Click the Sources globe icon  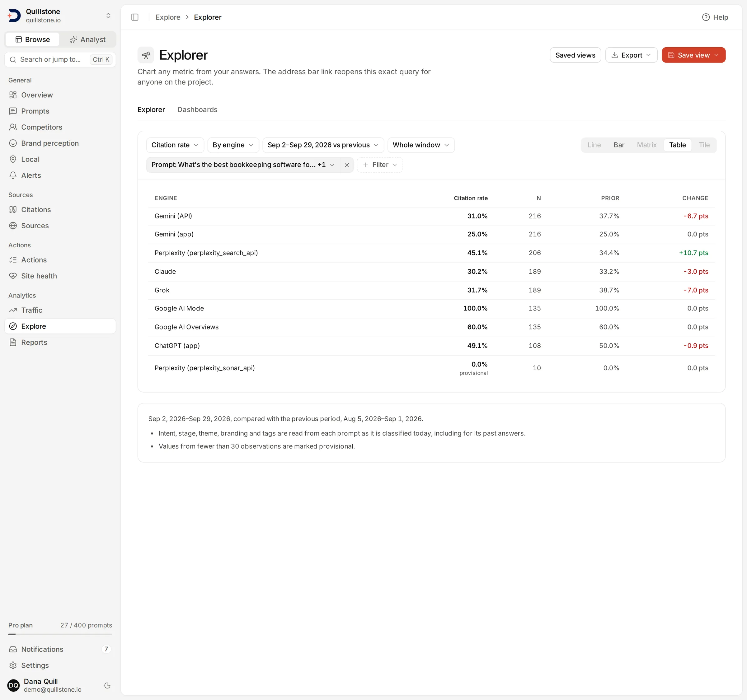[x=13, y=226]
